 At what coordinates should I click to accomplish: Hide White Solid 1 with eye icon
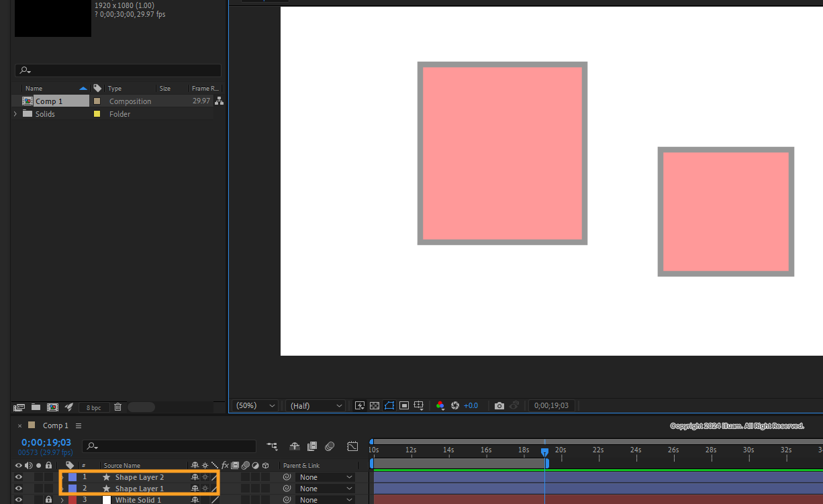click(19, 500)
